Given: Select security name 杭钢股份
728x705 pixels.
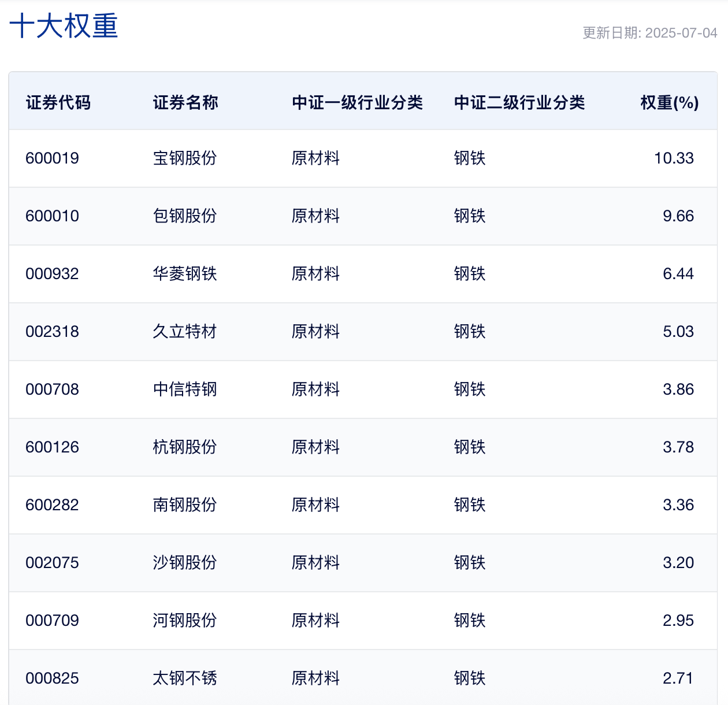Looking at the screenshot, I should pos(185,447).
